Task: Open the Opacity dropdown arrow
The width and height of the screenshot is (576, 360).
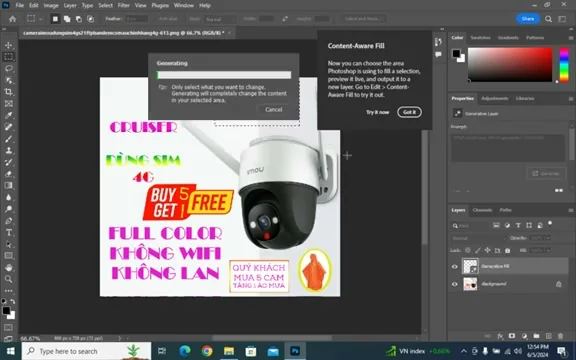Action: 548,238
